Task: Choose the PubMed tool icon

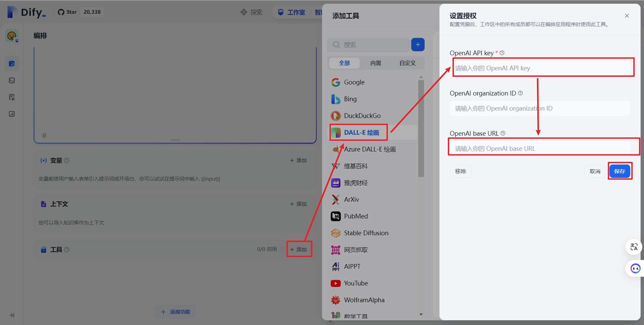Action: [x=336, y=216]
